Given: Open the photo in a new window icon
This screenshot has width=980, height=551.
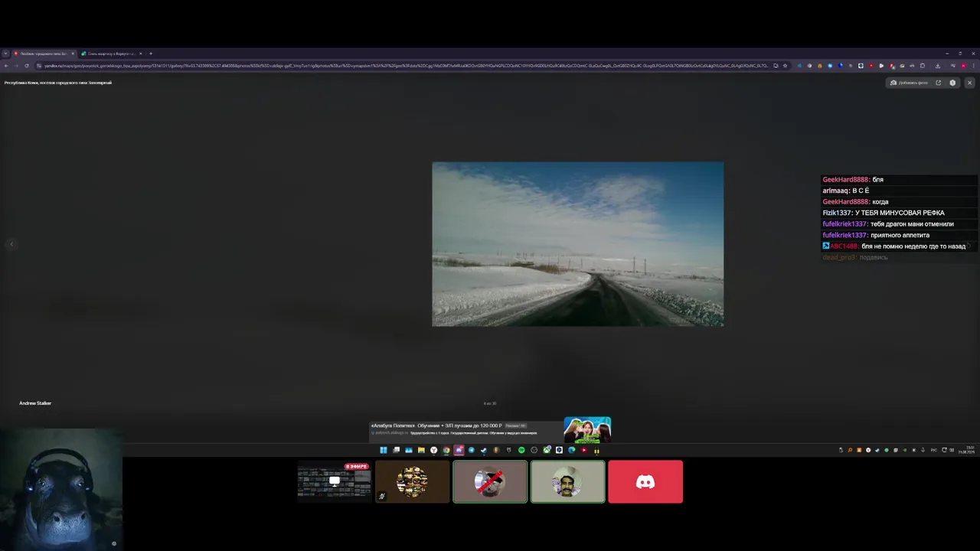Looking at the screenshot, I should pos(939,83).
